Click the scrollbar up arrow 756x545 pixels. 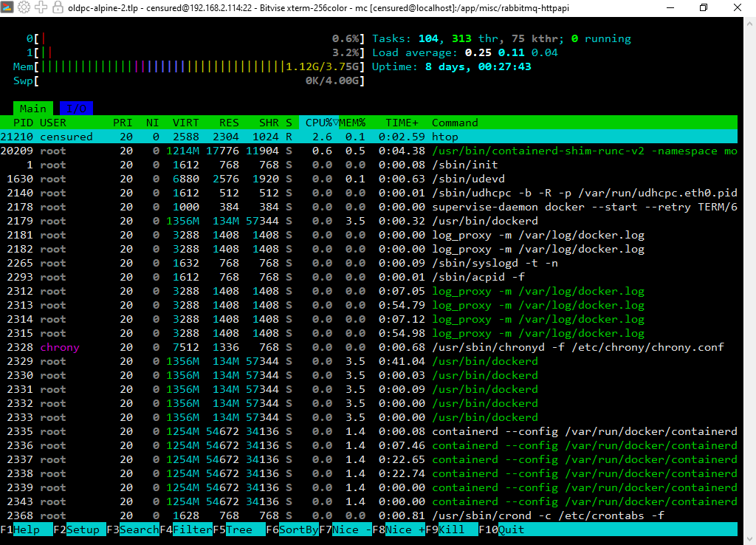750,23
